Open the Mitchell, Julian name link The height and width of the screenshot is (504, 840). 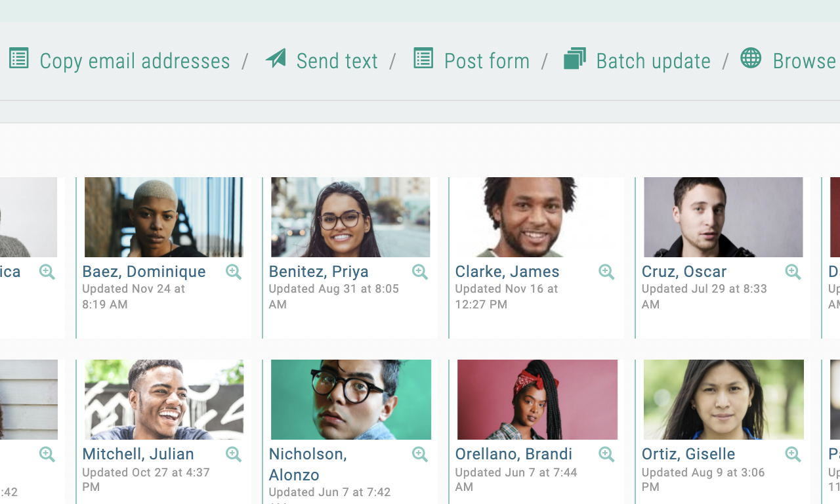138,454
